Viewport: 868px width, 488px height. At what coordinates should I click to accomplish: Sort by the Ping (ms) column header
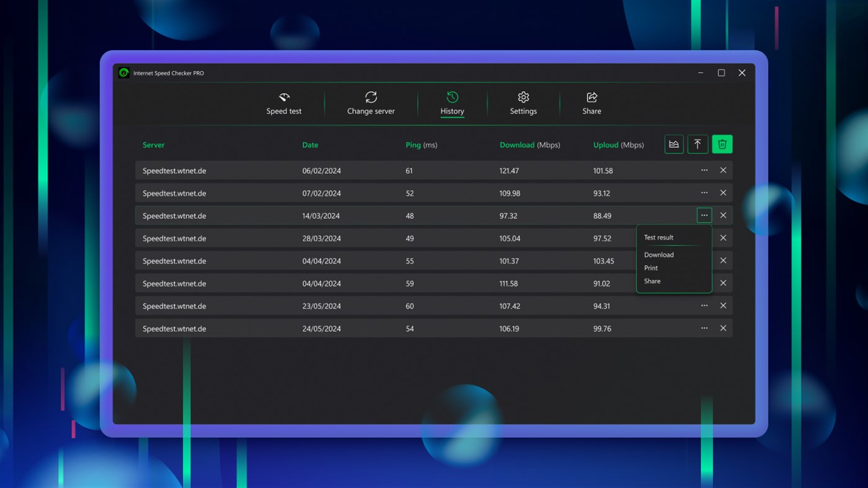tap(421, 145)
